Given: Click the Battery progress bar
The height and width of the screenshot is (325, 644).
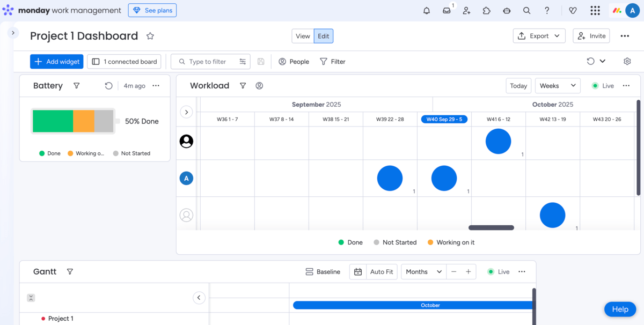Looking at the screenshot, I should click(x=73, y=121).
